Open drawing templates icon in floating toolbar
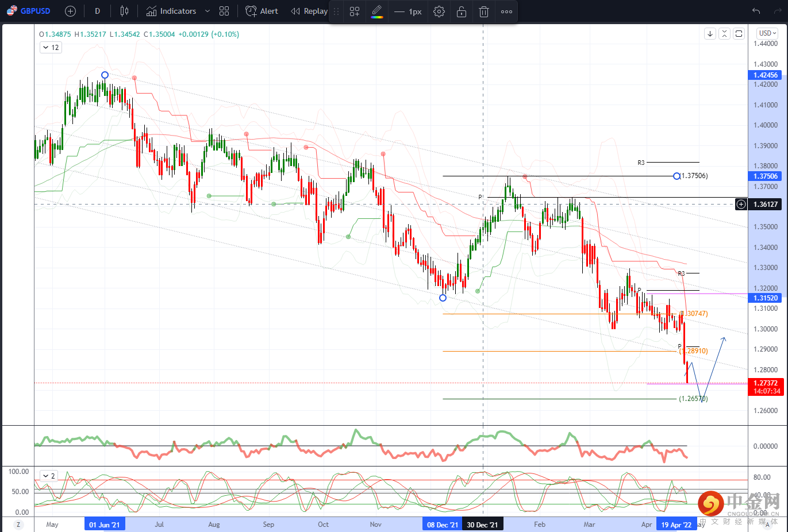 pos(355,11)
